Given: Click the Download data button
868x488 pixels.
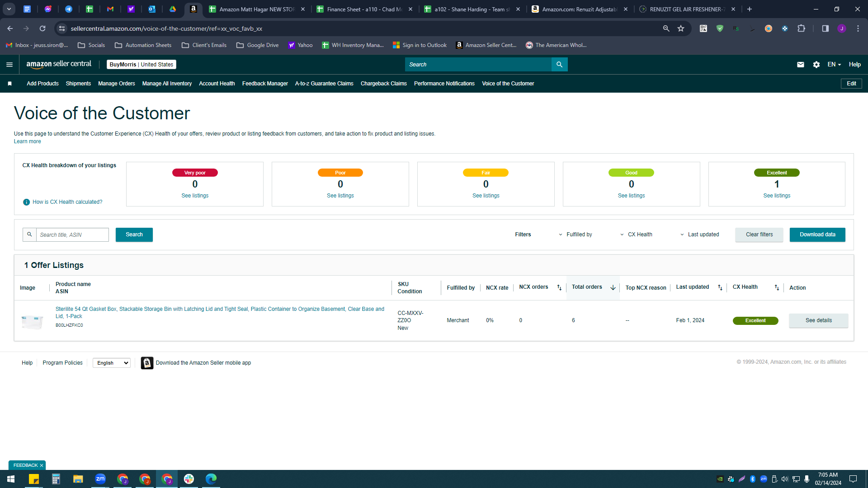Looking at the screenshot, I should point(817,235).
